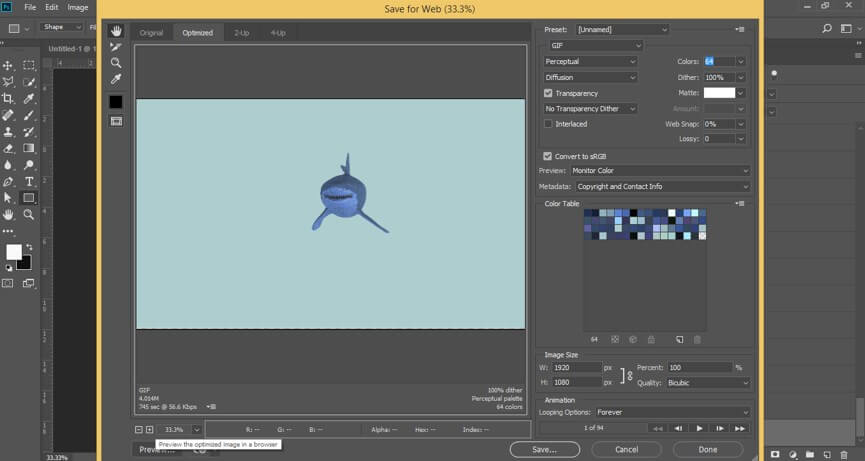Switch to the Original tab

point(151,33)
